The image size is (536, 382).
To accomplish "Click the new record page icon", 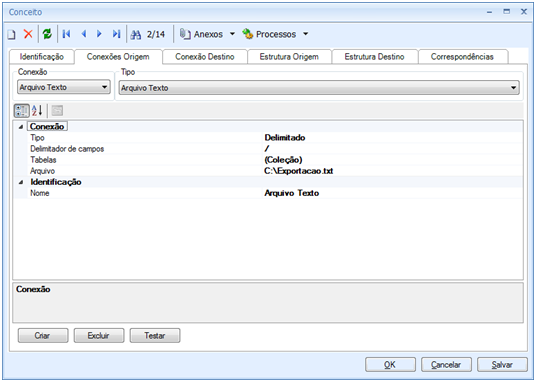I will pos(12,35).
